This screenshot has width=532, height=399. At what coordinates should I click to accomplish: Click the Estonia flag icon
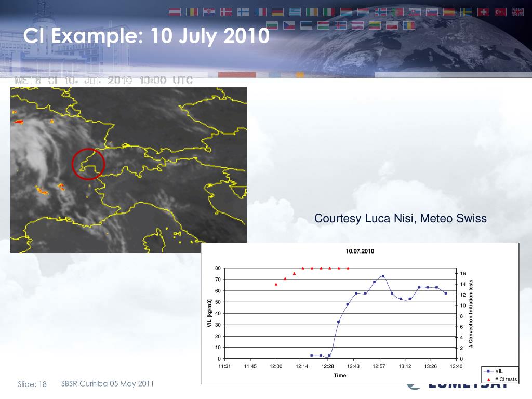pyautogui.click(x=306, y=25)
